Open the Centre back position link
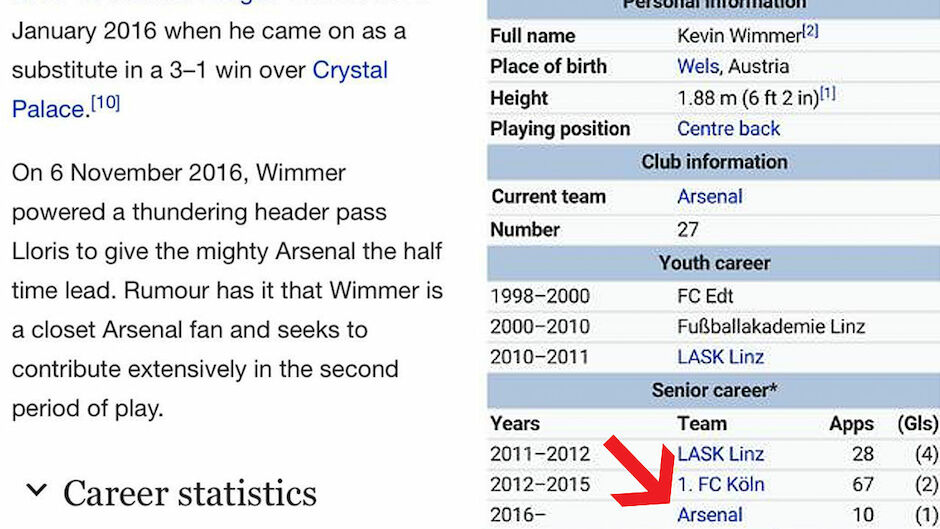This screenshot has height=529, width=940. tap(728, 128)
